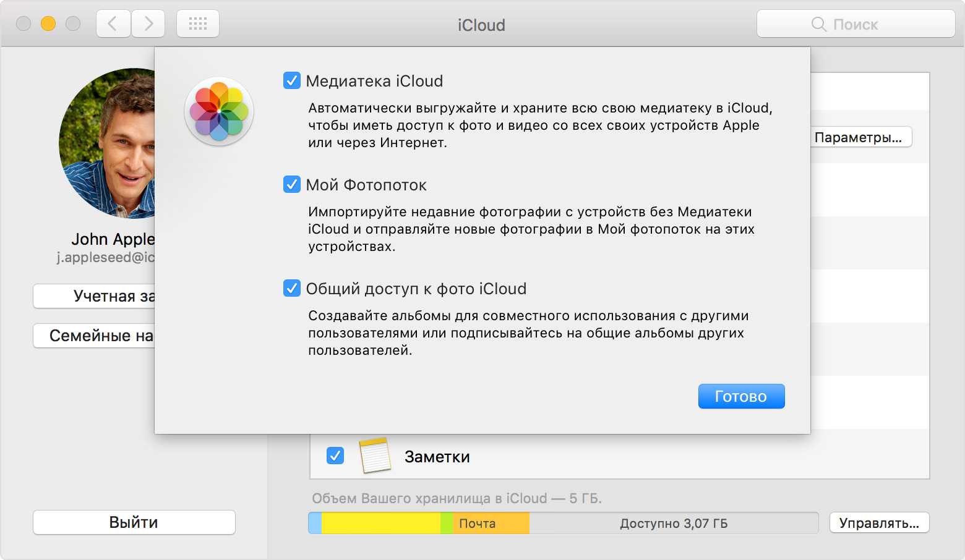Click the search magnifier icon
The height and width of the screenshot is (560, 965).
coord(818,24)
